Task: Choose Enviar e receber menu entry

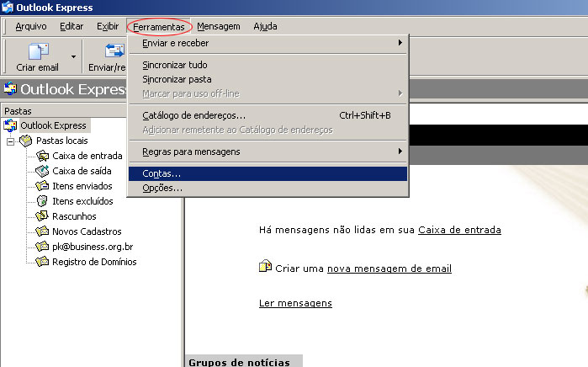Action: (x=268, y=43)
